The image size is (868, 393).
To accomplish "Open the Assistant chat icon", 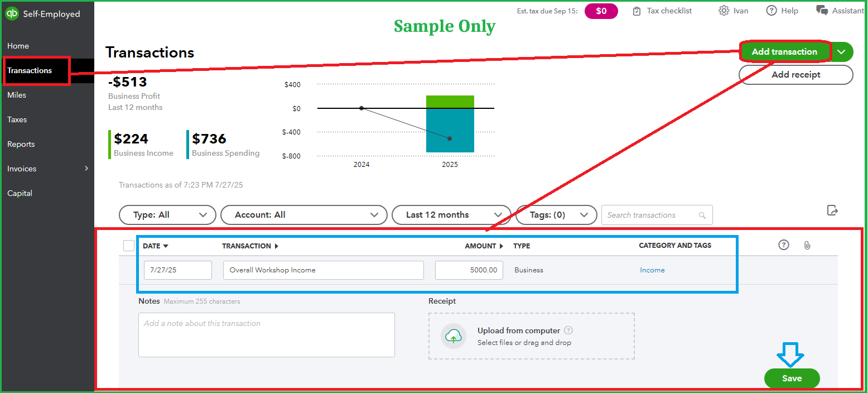I will (822, 11).
